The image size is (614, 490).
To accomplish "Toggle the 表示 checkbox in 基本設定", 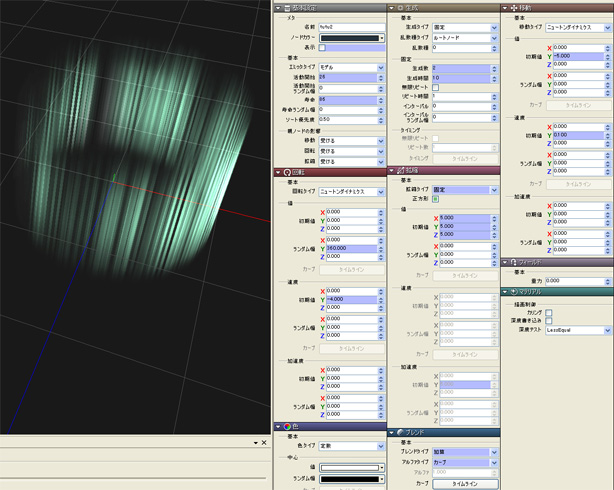I will tap(322, 48).
